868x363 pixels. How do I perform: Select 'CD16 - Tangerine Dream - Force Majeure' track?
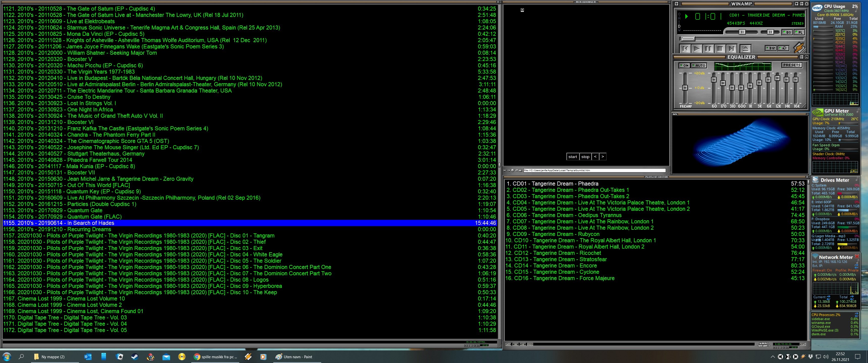pyautogui.click(x=655, y=278)
